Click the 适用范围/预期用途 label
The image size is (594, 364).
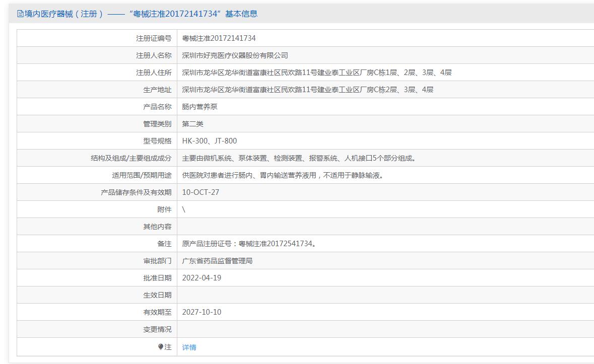(142, 175)
